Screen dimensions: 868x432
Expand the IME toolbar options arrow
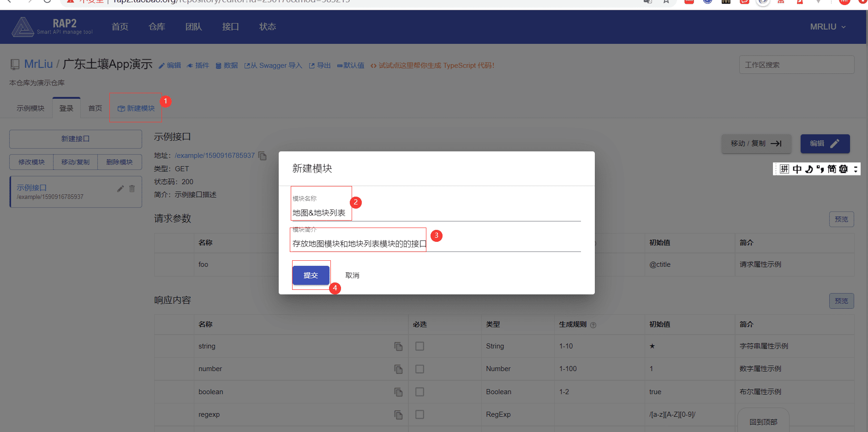pyautogui.click(x=856, y=169)
